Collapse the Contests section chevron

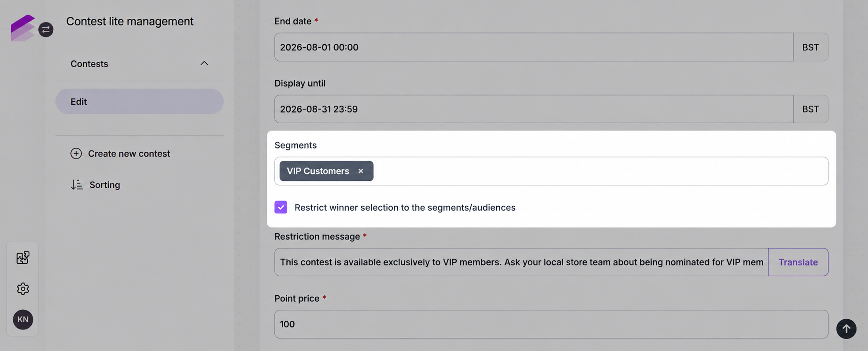[x=204, y=63]
